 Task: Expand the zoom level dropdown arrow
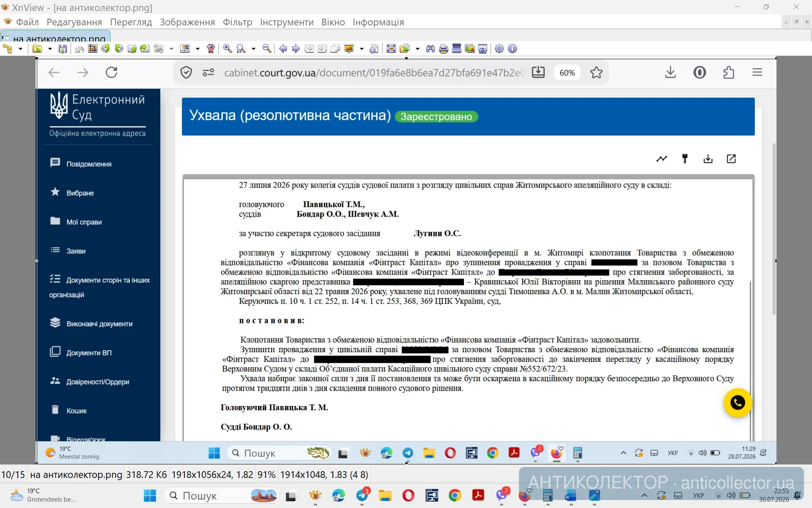tap(253, 49)
